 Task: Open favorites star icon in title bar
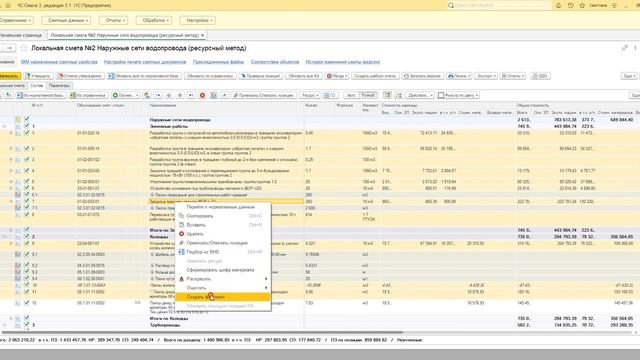tap(582, 5)
